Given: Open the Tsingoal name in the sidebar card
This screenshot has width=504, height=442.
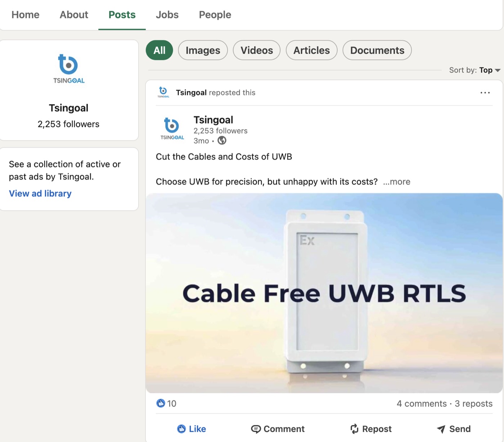Looking at the screenshot, I should click(69, 108).
